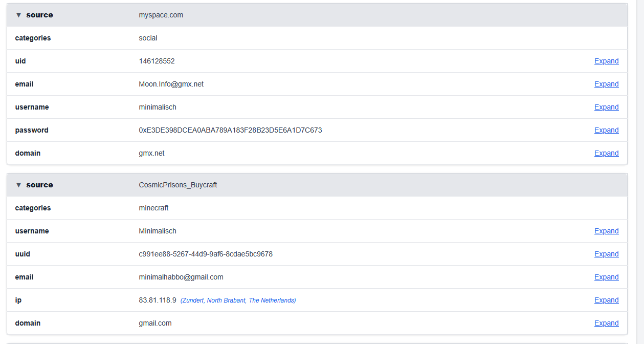
Task: Click the IP address 83.81.118.9
Action: coord(158,300)
